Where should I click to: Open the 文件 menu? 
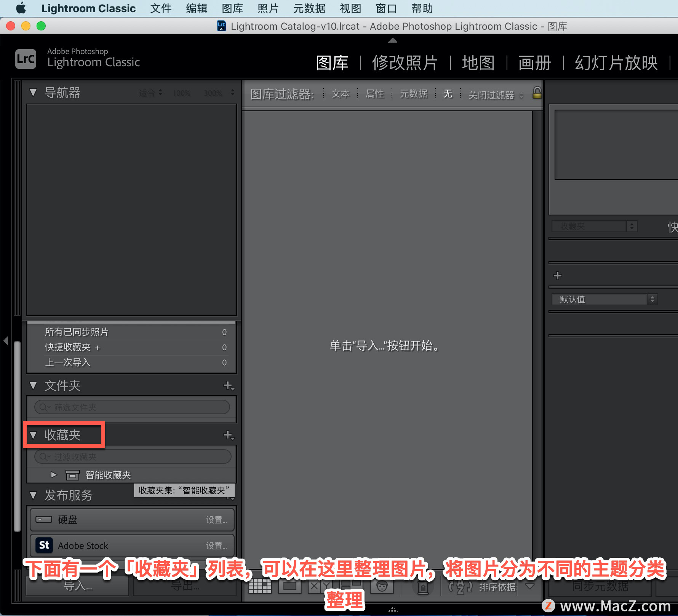pos(161,8)
